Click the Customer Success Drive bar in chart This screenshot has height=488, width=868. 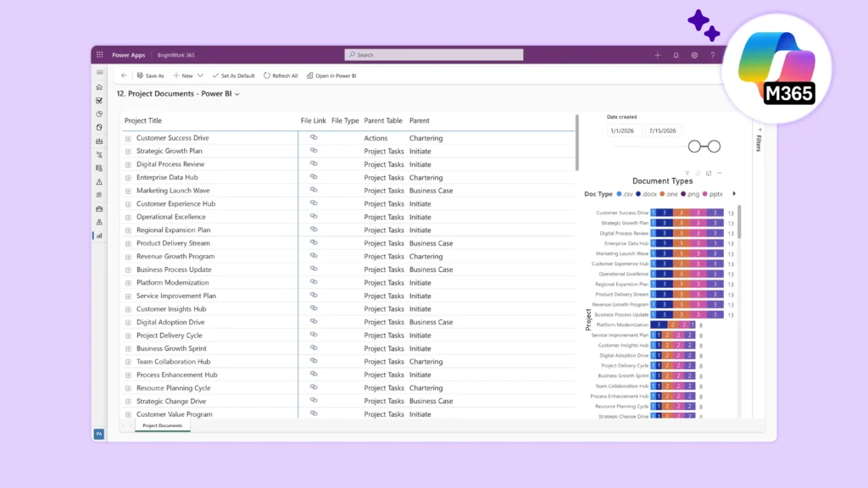687,213
